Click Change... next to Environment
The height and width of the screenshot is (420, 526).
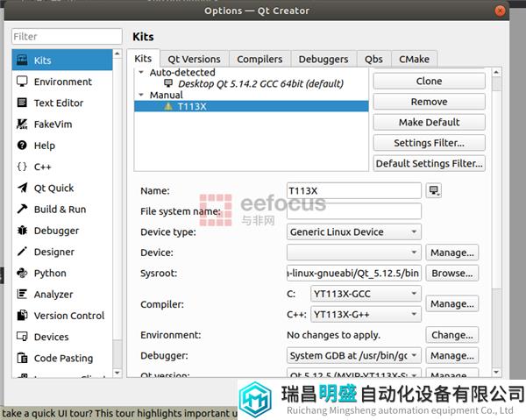click(452, 335)
